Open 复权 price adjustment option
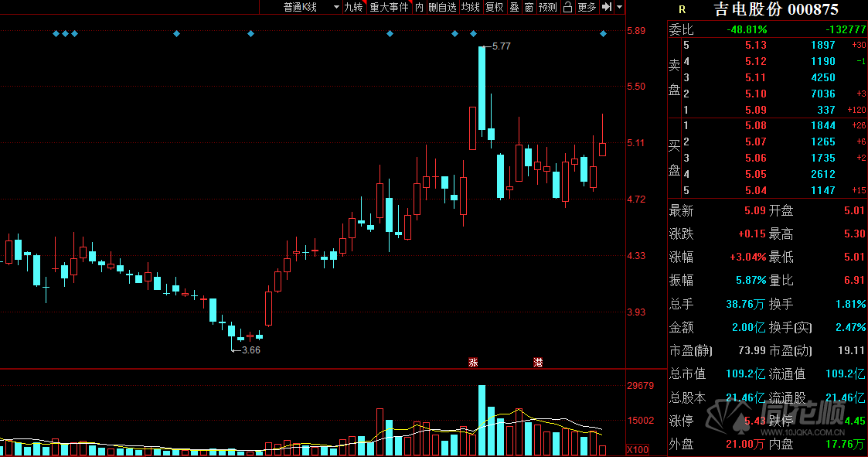868x457 pixels. pyautogui.click(x=495, y=7)
